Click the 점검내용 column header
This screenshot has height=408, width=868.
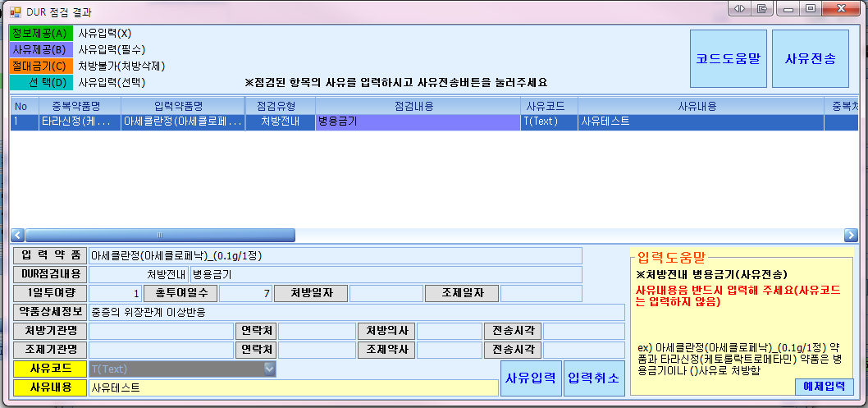tap(418, 106)
